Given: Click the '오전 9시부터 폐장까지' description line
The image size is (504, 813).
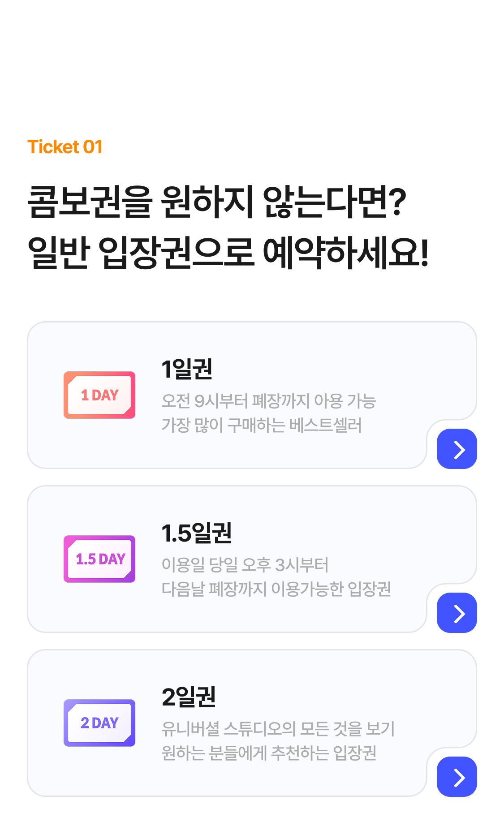Looking at the screenshot, I should [x=268, y=401].
